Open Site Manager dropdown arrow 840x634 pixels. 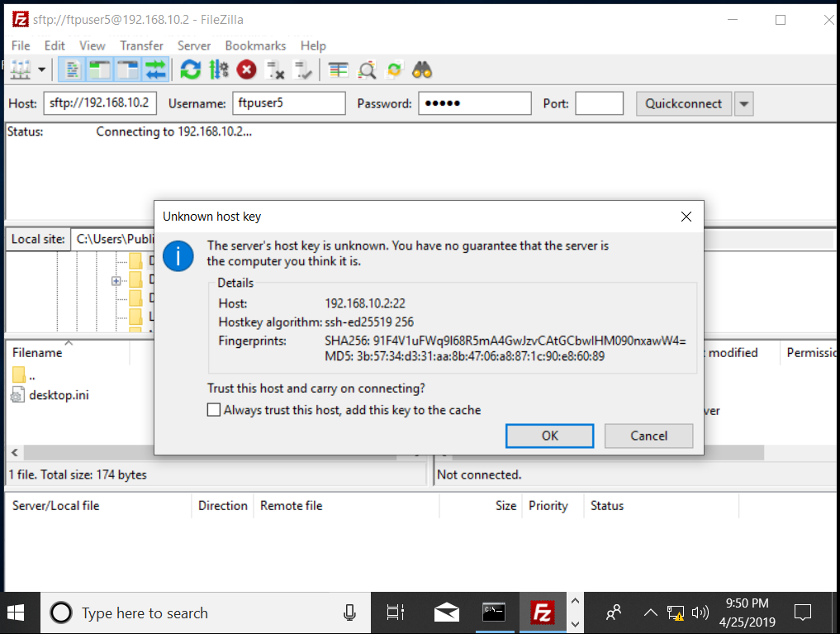41,69
